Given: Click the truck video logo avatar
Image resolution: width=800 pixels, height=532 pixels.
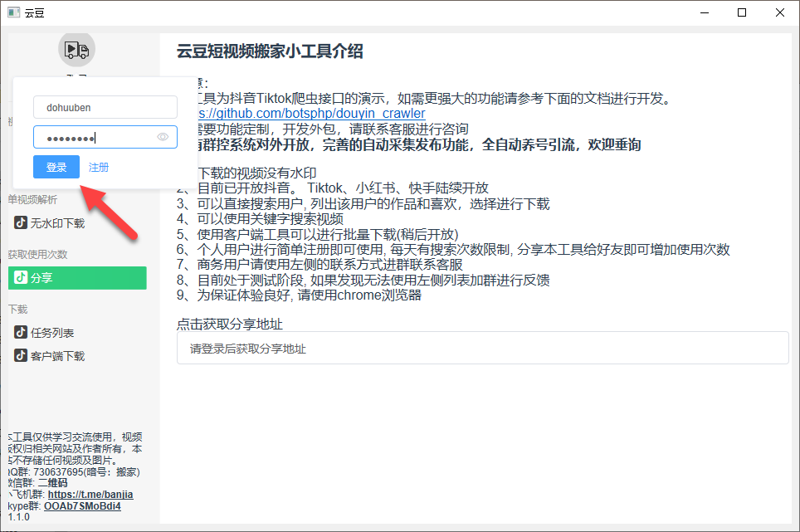Looking at the screenshot, I should pos(76,49).
